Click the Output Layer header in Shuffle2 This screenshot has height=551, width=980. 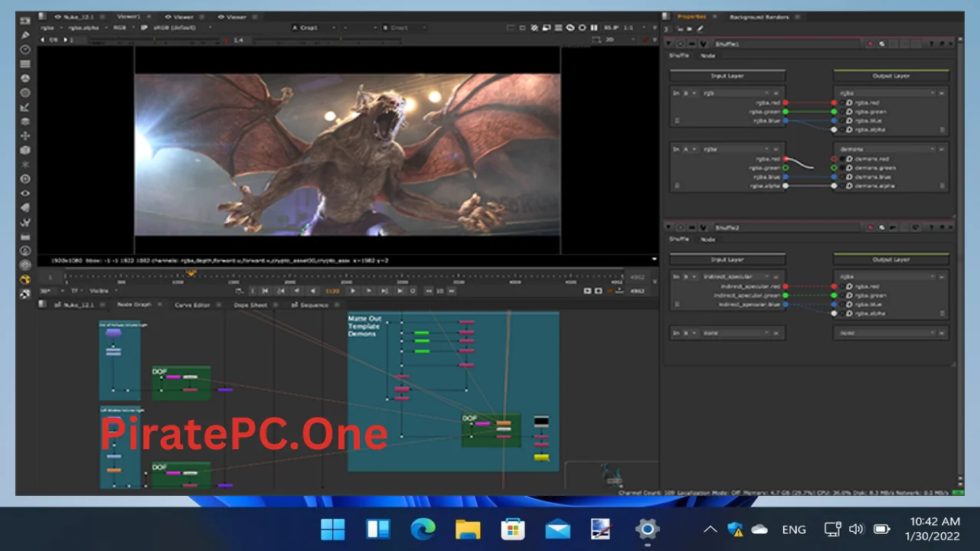891,259
